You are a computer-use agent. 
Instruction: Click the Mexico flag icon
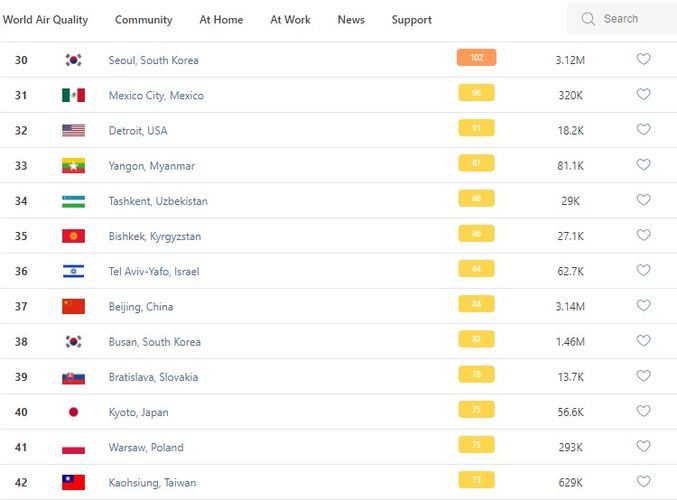pyautogui.click(x=73, y=95)
